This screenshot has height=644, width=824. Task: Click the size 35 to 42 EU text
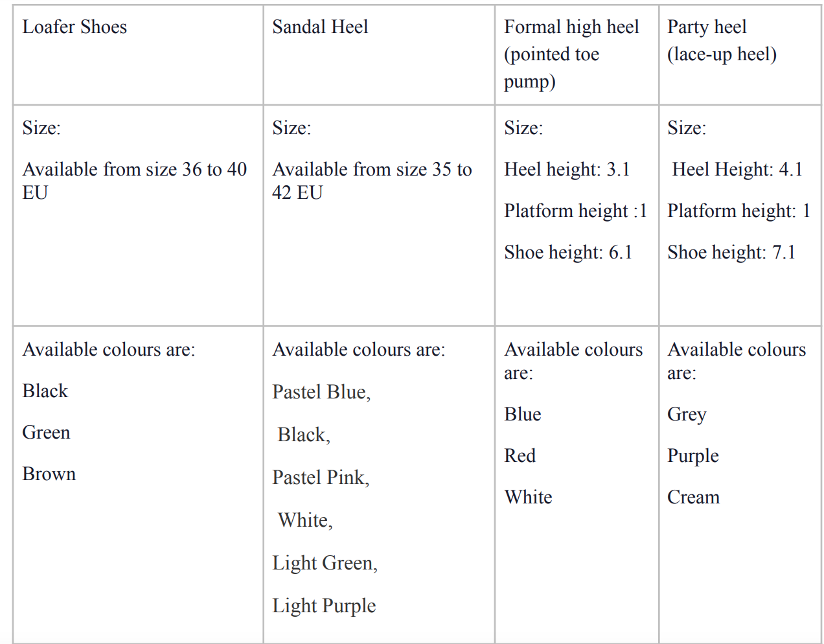click(x=372, y=181)
